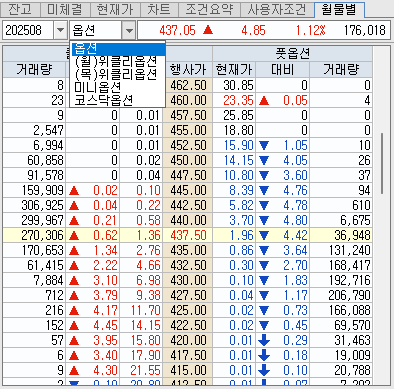Select the 440.00 strike price cell
The height and width of the screenshot is (389, 394).
pos(188,220)
